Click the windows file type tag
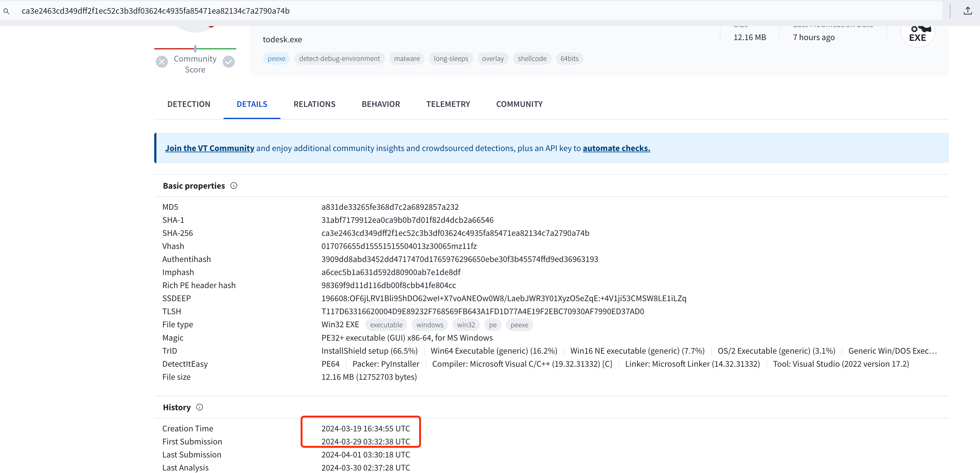980x473 pixels. pos(429,325)
